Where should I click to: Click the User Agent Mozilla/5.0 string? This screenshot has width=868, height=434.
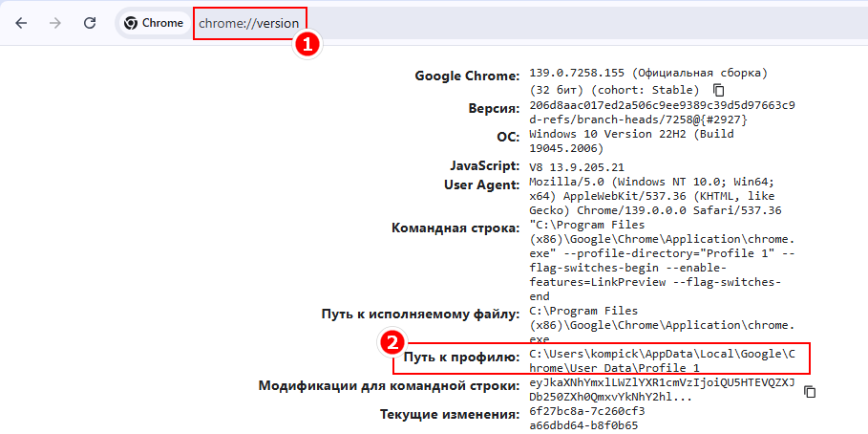(x=655, y=196)
